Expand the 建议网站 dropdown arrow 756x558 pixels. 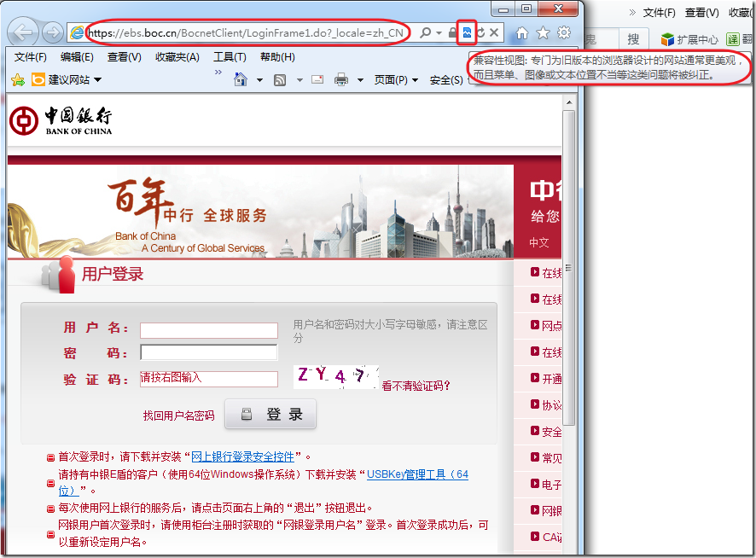pyautogui.click(x=97, y=79)
